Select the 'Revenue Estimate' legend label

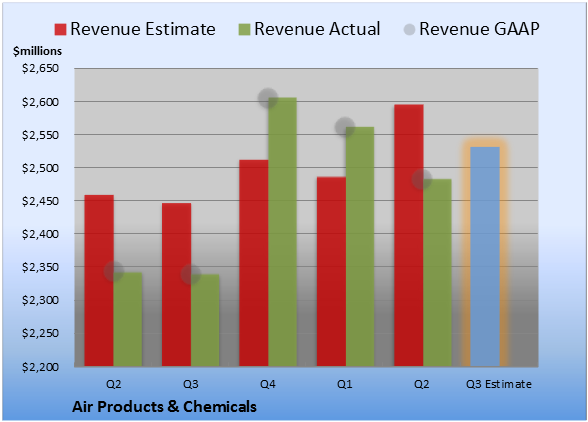[143, 29]
